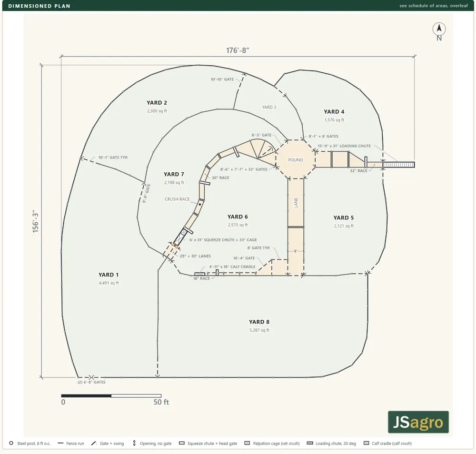
Task: Click the CRUSH RACE label
Action: (x=177, y=199)
